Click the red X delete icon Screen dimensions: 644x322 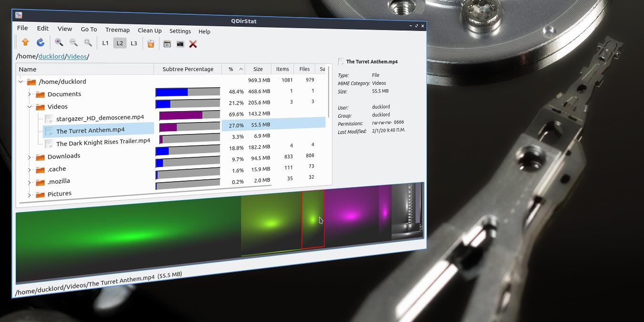pyautogui.click(x=193, y=43)
